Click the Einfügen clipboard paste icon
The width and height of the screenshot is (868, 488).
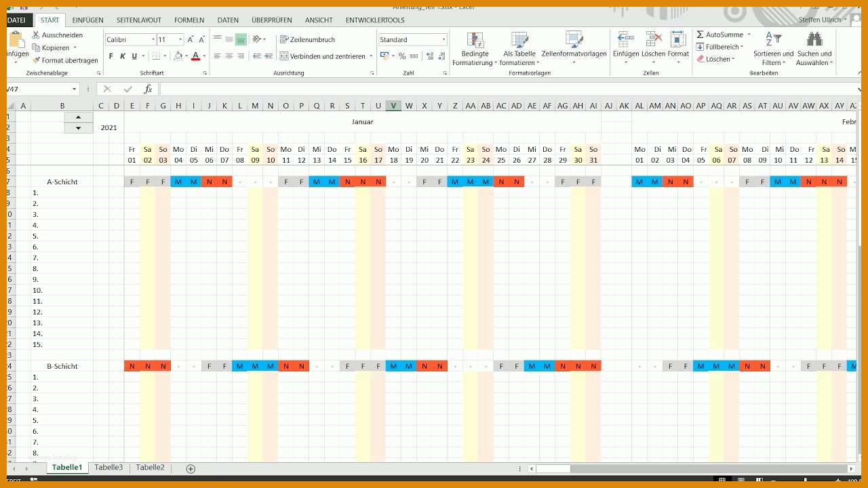[16, 39]
